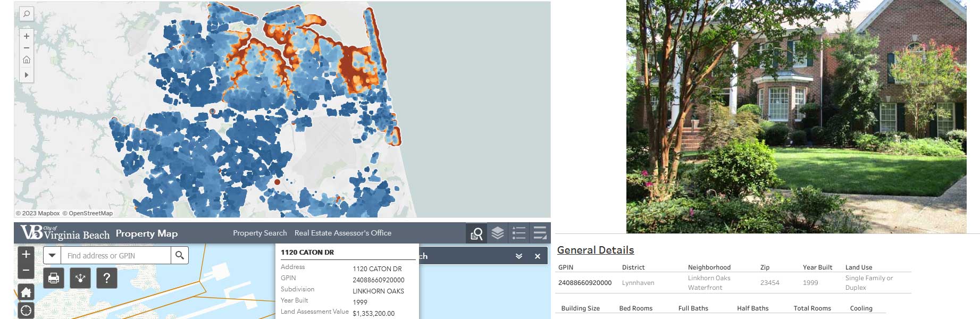Go to the property map default extent
The height and width of the screenshot is (319, 980).
click(26, 292)
